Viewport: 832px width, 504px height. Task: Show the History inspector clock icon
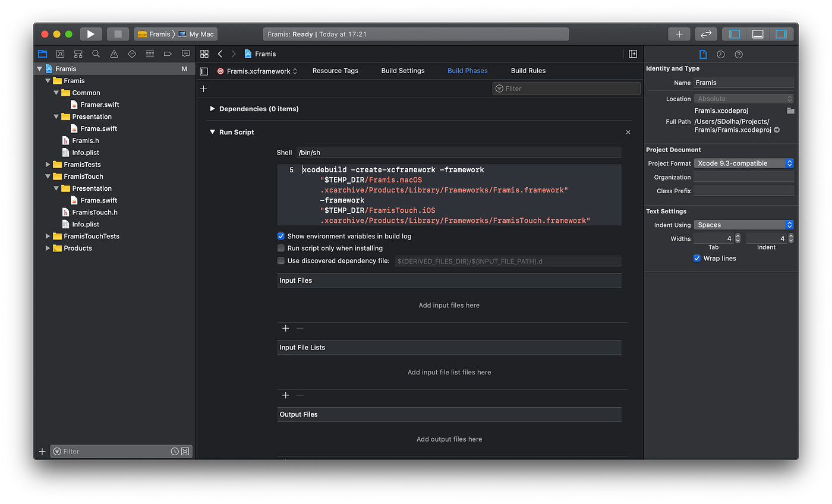[x=720, y=54]
